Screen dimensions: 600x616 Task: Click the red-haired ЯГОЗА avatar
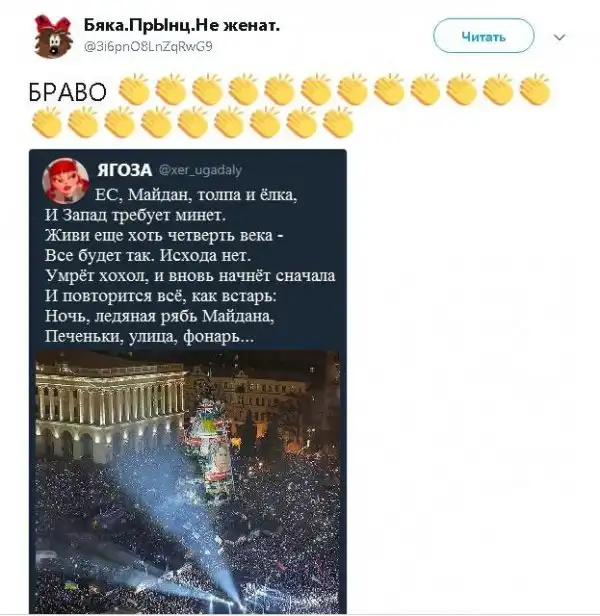[65, 181]
